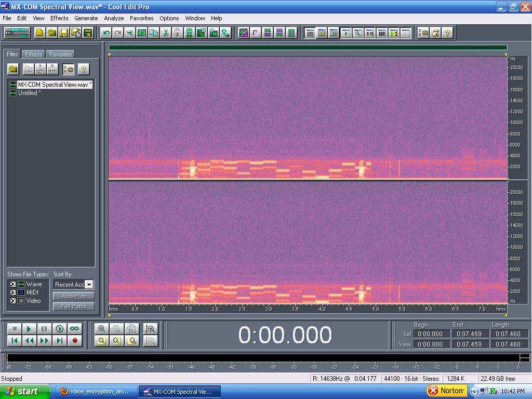Open Settings from the main toolbar gear icon
Screen dimensions: 532x399
click(423, 33)
